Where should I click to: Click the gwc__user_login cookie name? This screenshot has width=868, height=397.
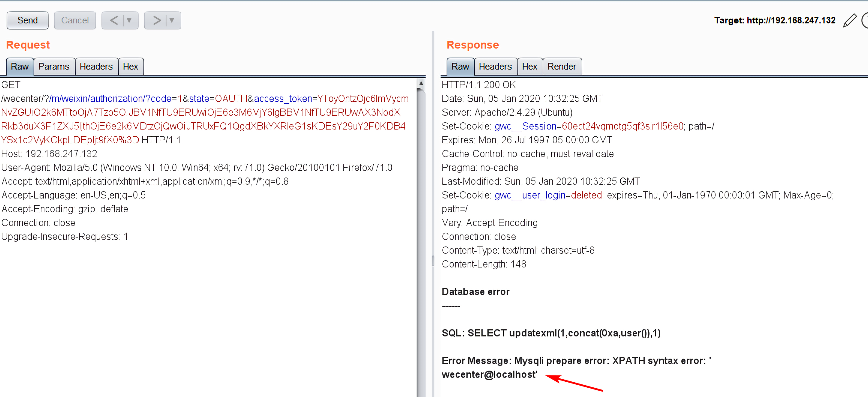[x=530, y=195]
